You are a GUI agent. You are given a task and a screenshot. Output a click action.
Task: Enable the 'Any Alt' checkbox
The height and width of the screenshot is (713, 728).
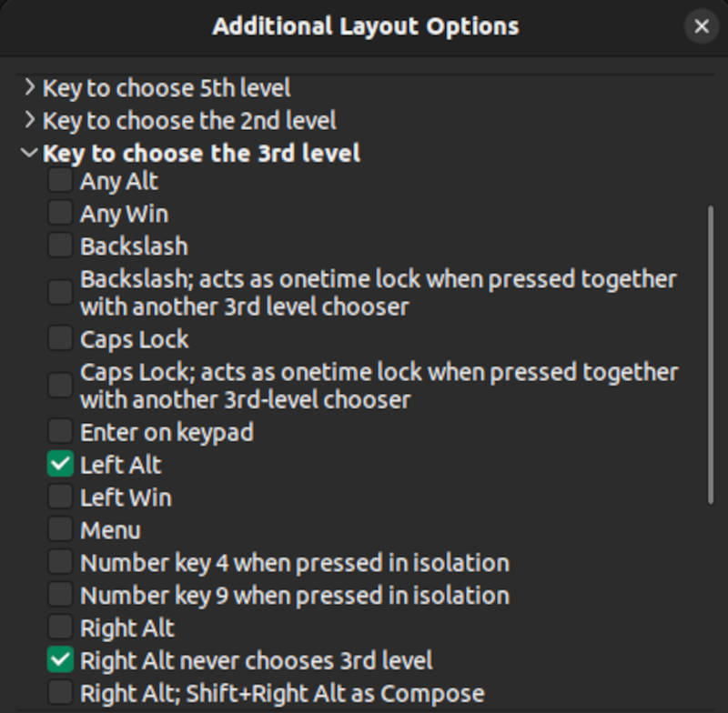[x=60, y=181]
